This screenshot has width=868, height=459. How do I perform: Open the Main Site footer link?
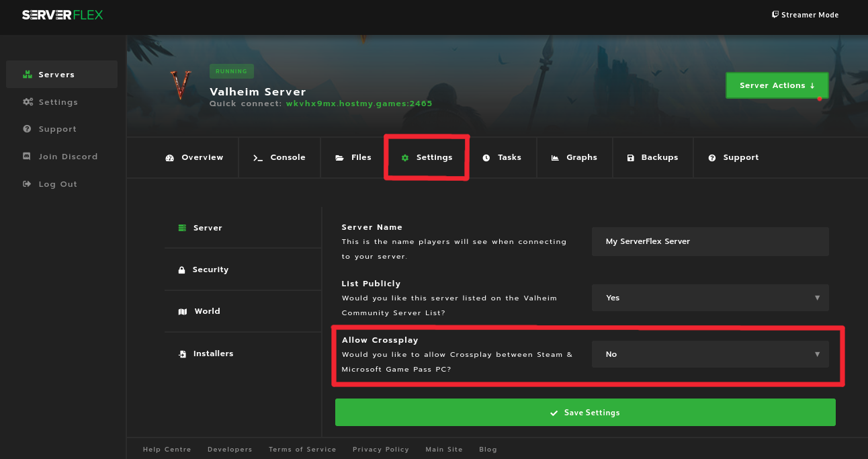click(444, 450)
